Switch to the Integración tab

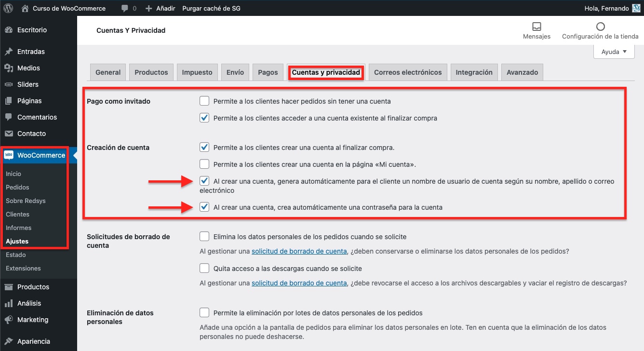point(474,72)
